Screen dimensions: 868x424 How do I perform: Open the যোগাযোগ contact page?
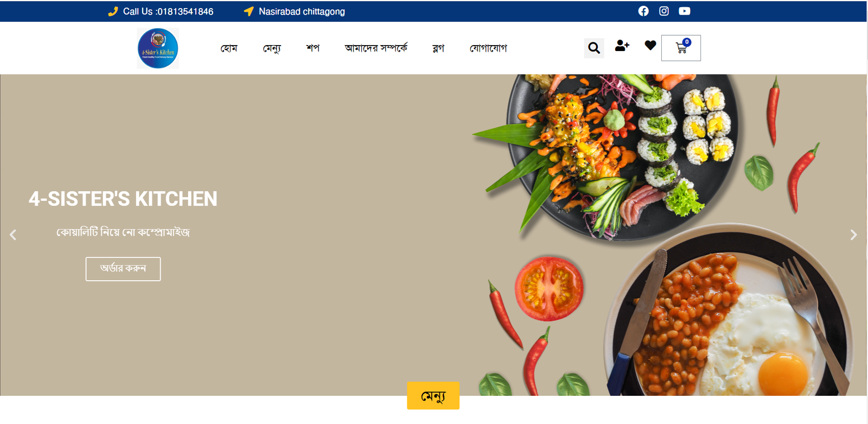[x=488, y=48]
